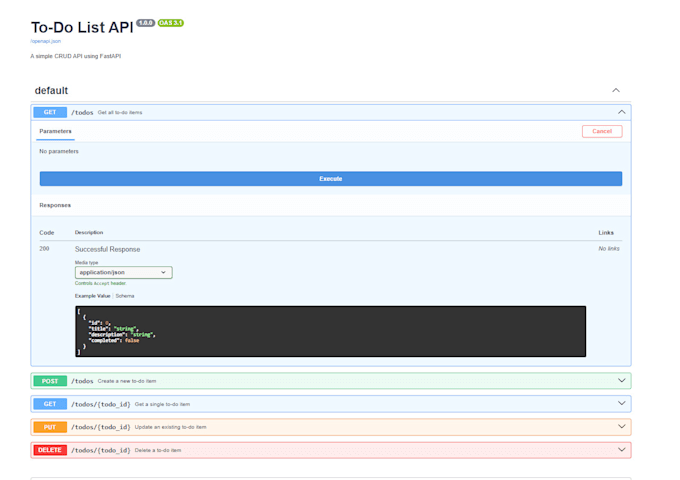
Task: Click 'Create a new to-do item' summary
Action: (x=127, y=381)
